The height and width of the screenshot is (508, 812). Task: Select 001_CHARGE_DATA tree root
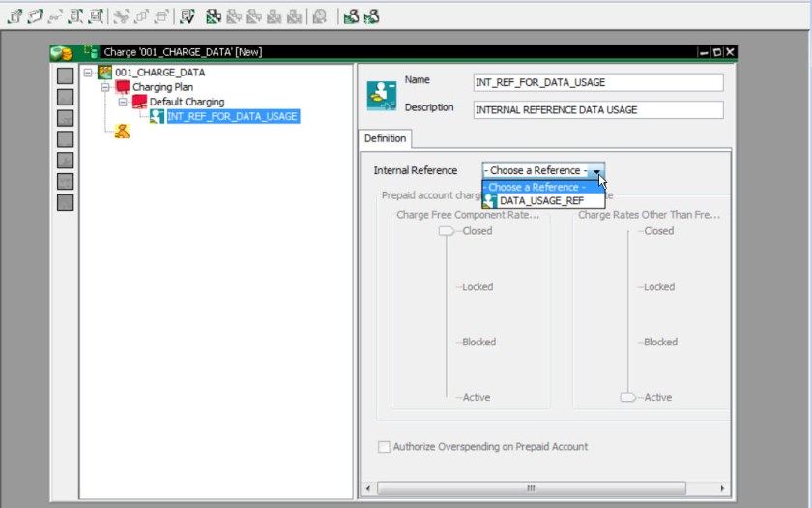tap(160, 72)
